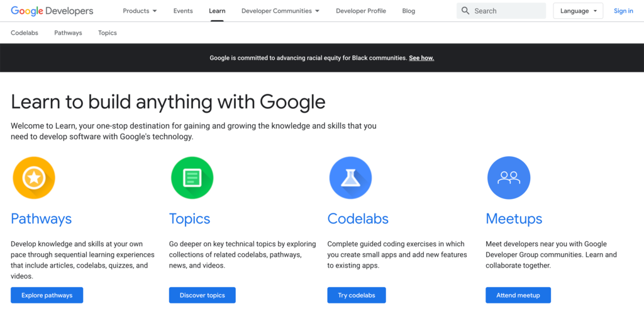The image size is (644, 318).
Task: Click the green Topics document icon
Action: pyautogui.click(x=192, y=178)
